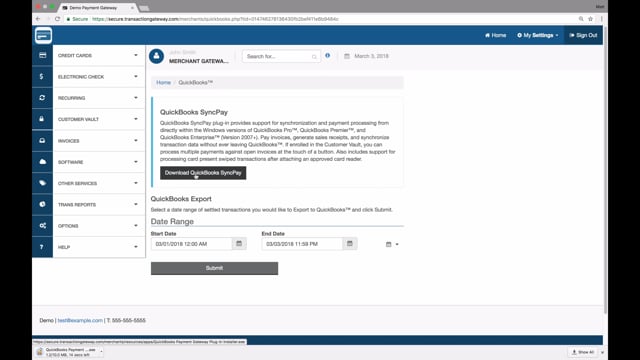Click the Submit button
This screenshot has width=640, height=360.
[214, 268]
